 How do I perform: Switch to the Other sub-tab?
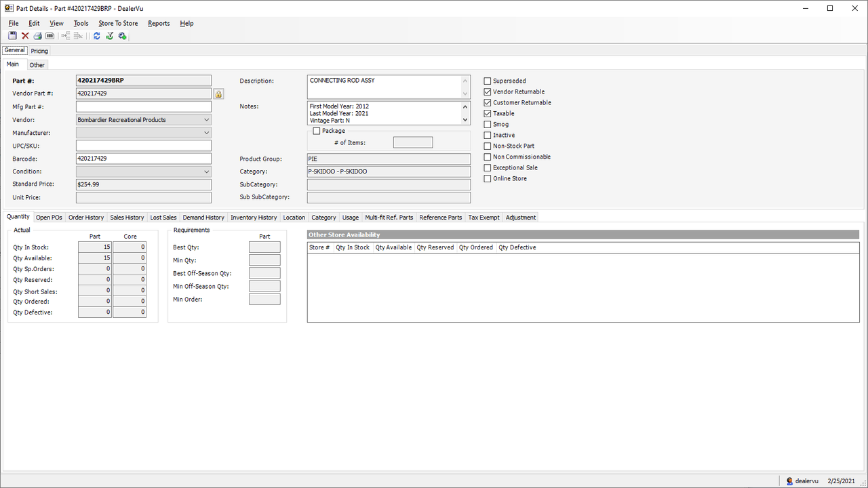(x=37, y=65)
